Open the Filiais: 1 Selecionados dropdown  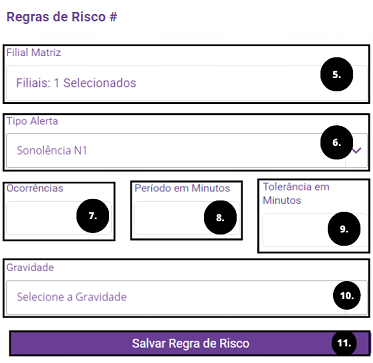click(187, 83)
